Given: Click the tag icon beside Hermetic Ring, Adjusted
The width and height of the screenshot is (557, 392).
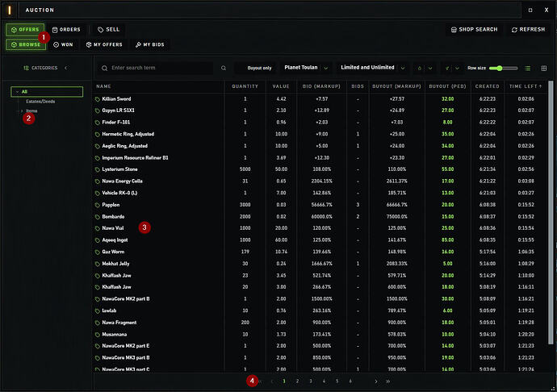Looking at the screenshot, I should (98, 134).
